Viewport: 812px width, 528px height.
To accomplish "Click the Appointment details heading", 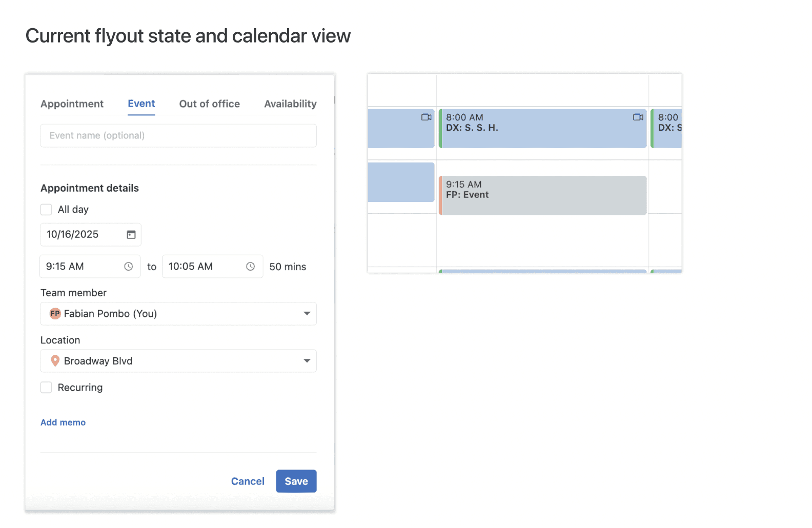I will 90,188.
